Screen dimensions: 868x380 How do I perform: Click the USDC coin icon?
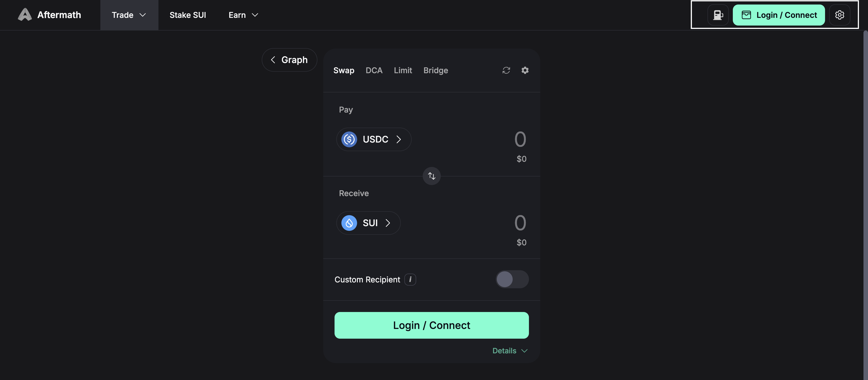(x=349, y=139)
